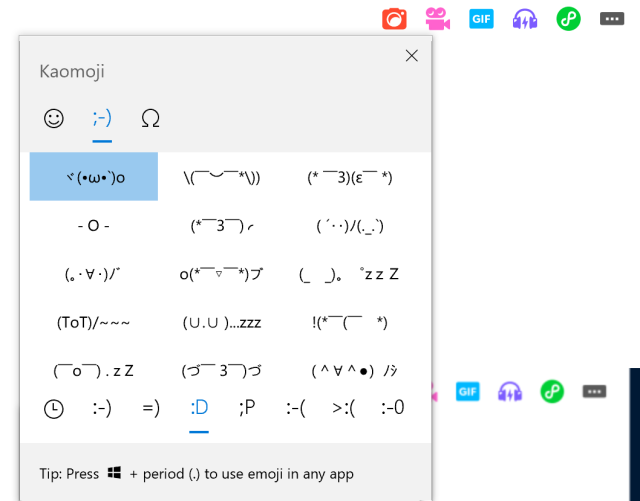The height and width of the screenshot is (501, 640).
Task: Open the emoji smiley face tab
Action: (54, 119)
